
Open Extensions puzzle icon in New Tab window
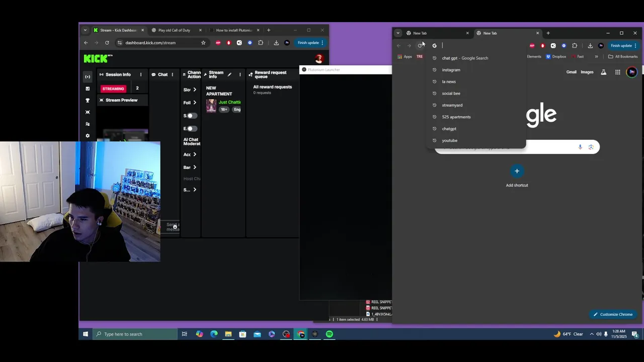point(575,46)
